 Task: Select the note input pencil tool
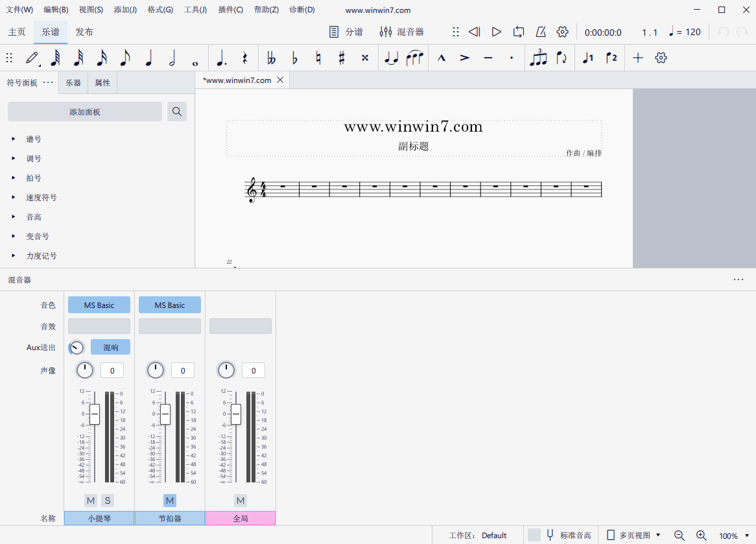(32, 58)
